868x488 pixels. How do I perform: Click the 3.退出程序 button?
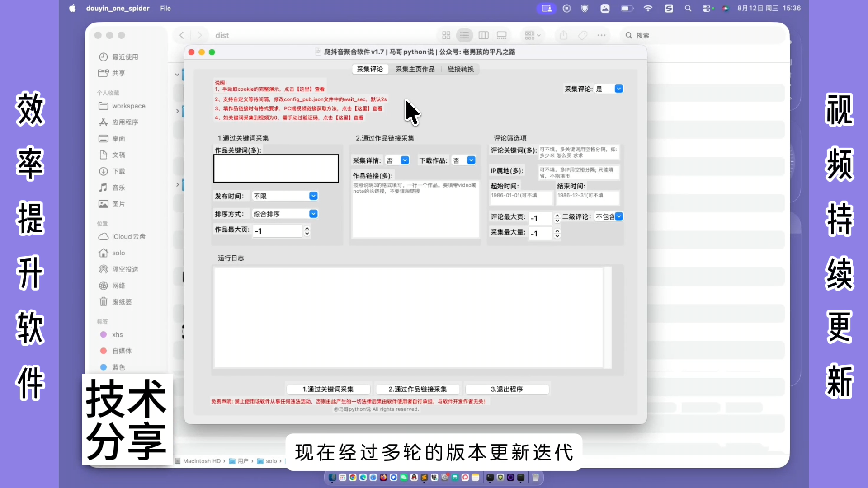[507, 389]
